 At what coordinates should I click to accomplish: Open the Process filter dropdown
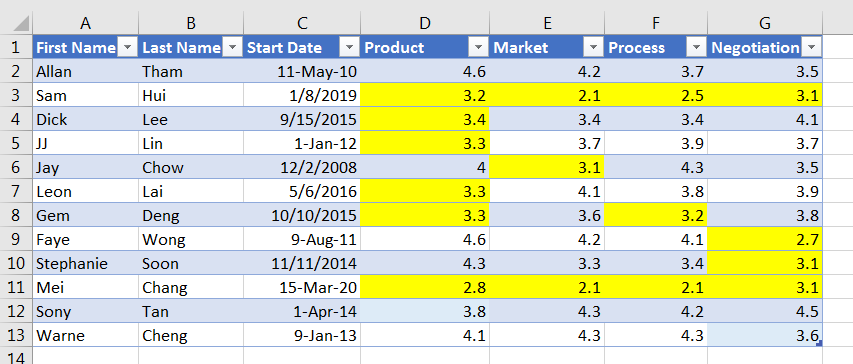696,48
